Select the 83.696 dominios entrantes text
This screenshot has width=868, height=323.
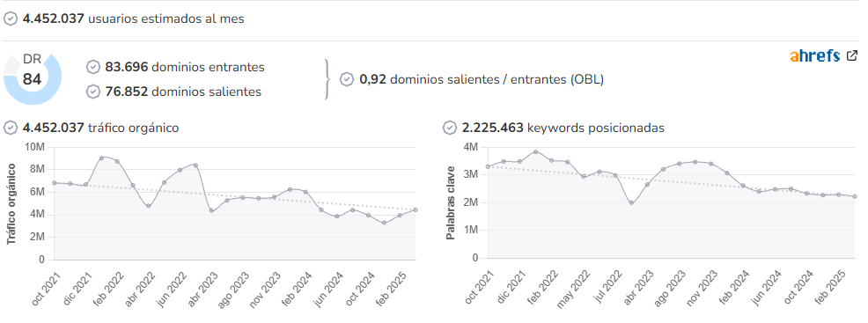[185, 67]
